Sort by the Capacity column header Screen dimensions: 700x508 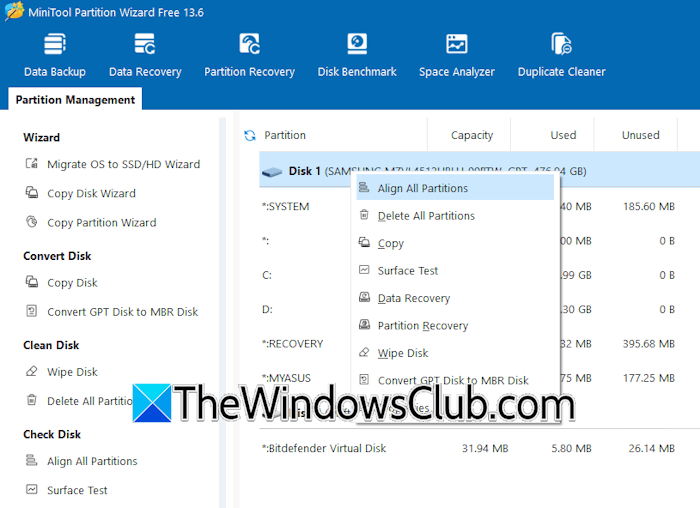click(x=471, y=135)
